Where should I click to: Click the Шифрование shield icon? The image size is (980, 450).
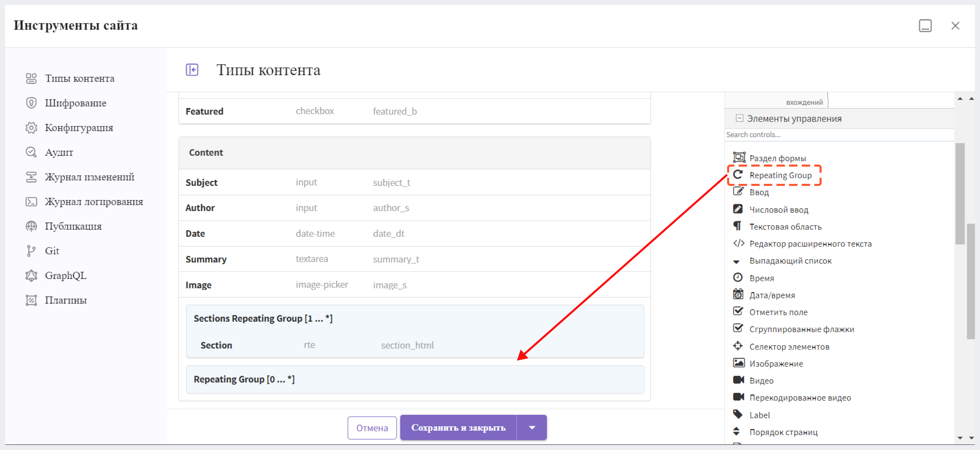31,103
